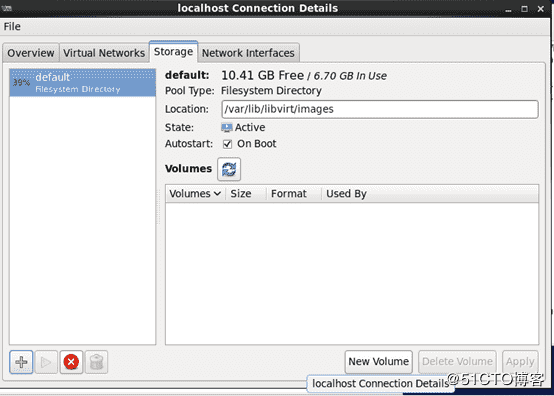Viewport: 554px width, 396px height.
Task: Click the 'Filesystem Directory' pool type value
Action: point(271,91)
